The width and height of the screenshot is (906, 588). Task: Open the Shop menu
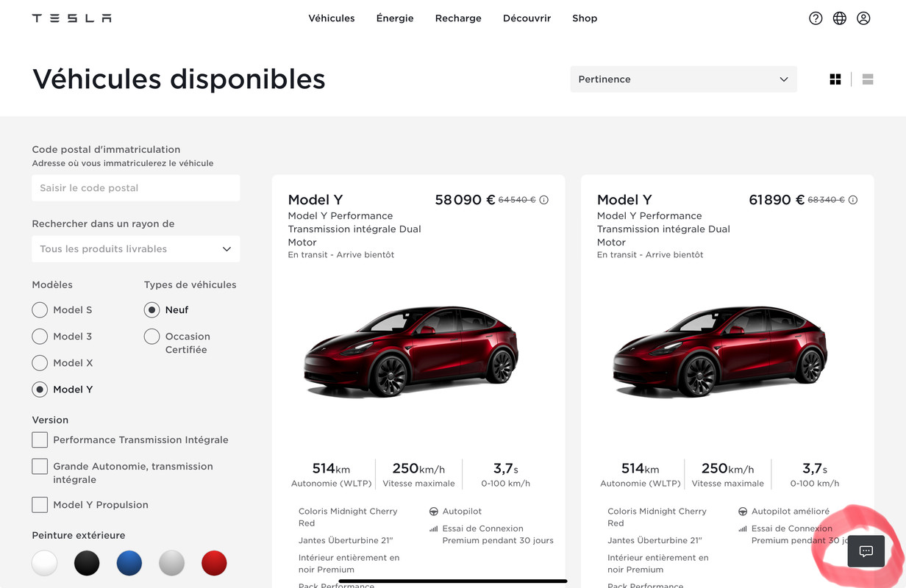pos(585,18)
